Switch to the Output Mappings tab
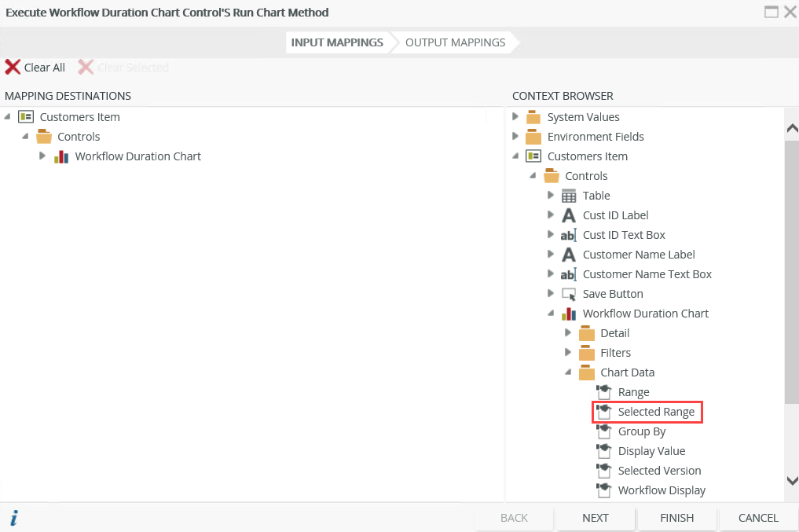Viewport: 799px width, 532px height. [455, 42]
